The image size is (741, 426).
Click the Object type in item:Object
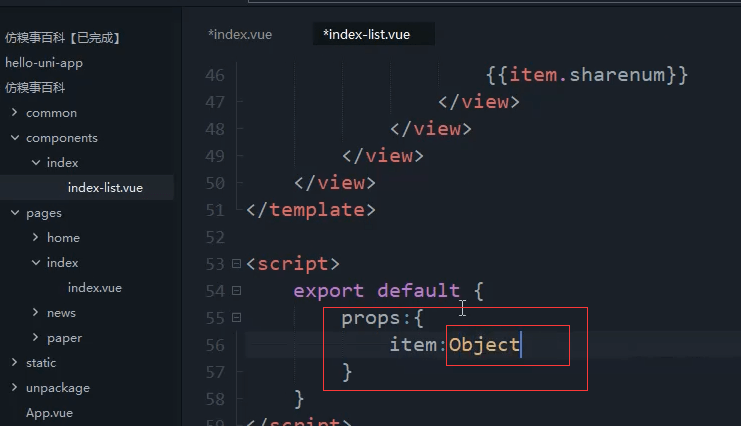(484, 345)
